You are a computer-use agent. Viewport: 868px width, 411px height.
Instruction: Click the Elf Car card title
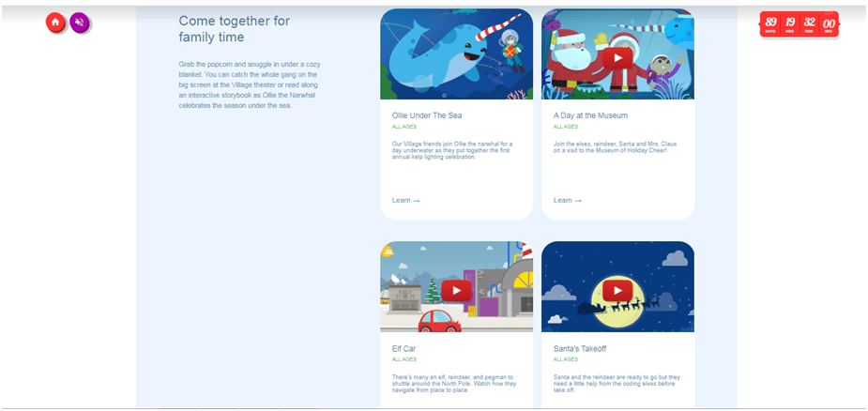[x=404, y=349]
